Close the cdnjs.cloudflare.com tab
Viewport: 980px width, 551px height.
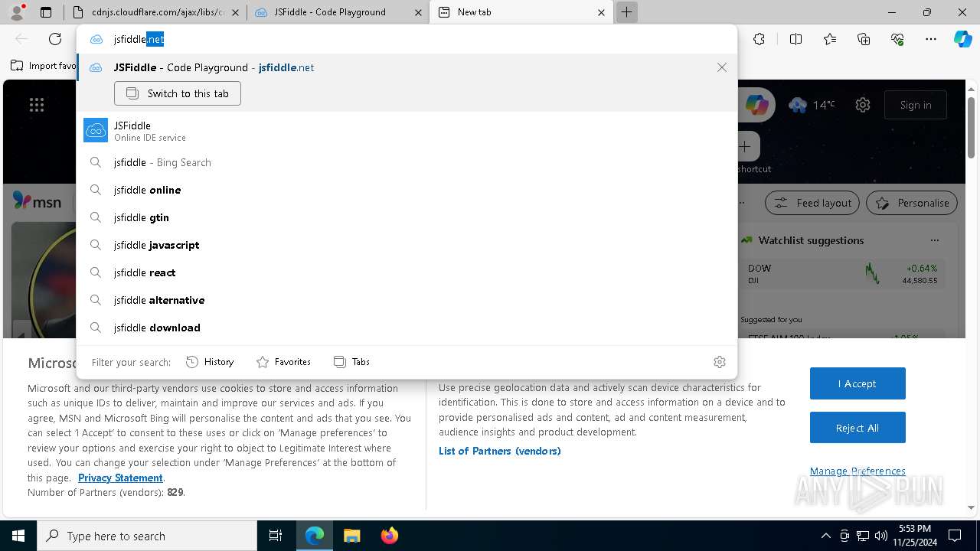pyautogui.click(x=235, y=12)
